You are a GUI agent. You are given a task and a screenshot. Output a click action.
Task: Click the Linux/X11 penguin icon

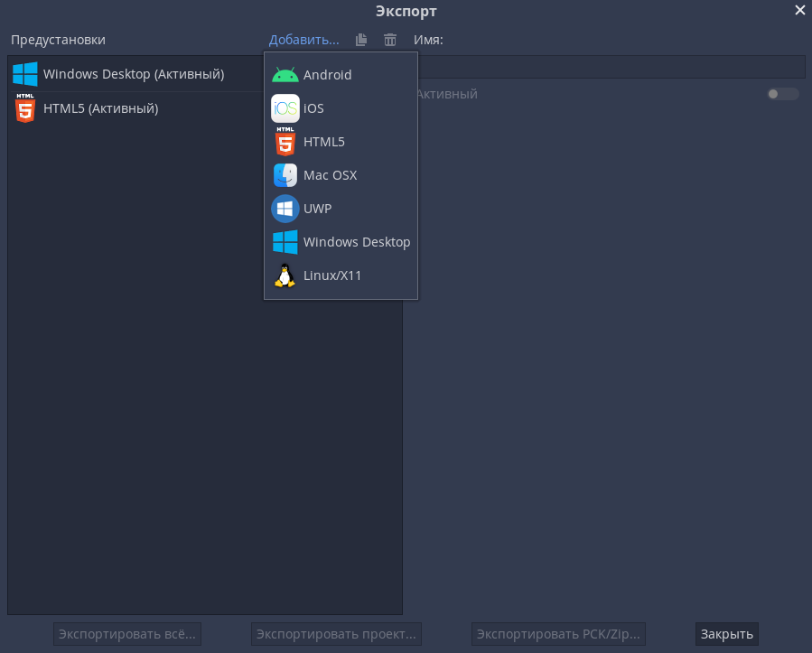pyautogui.click(x=285, y=275)
